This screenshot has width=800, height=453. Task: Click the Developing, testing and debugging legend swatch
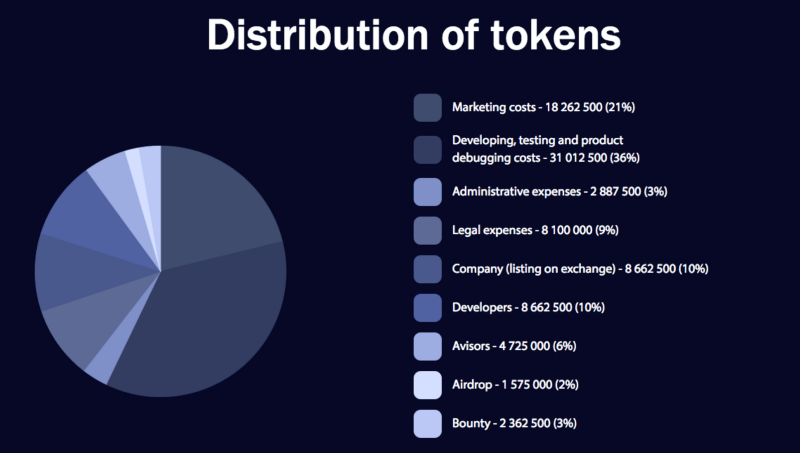(428, 150)
